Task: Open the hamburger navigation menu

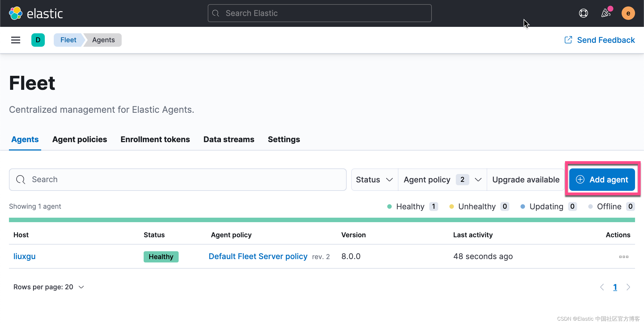Action: click(15, 40)
